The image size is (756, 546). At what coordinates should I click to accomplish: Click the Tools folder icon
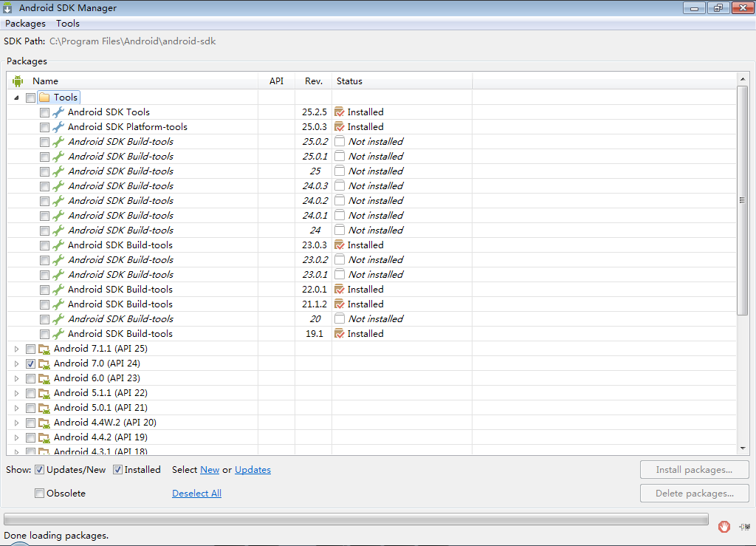click(44, 98)
